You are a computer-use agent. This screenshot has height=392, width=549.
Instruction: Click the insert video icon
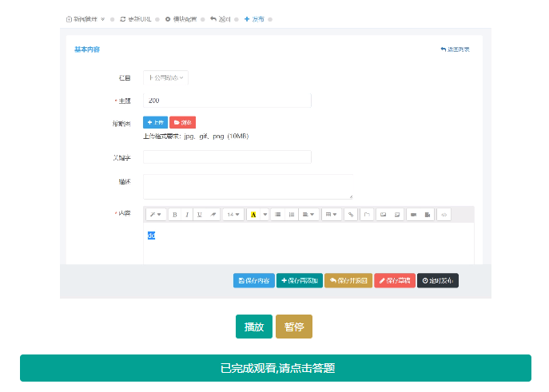(x=414, y=214)
